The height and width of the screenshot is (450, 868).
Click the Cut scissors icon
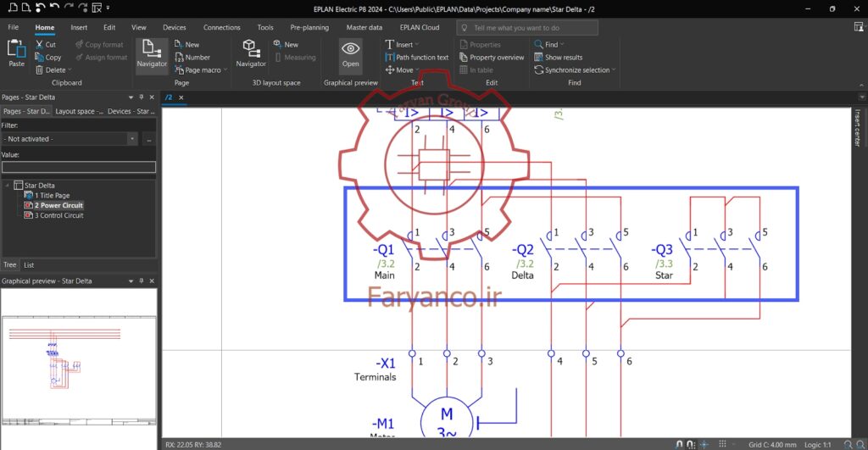click(x=39, y=44)
